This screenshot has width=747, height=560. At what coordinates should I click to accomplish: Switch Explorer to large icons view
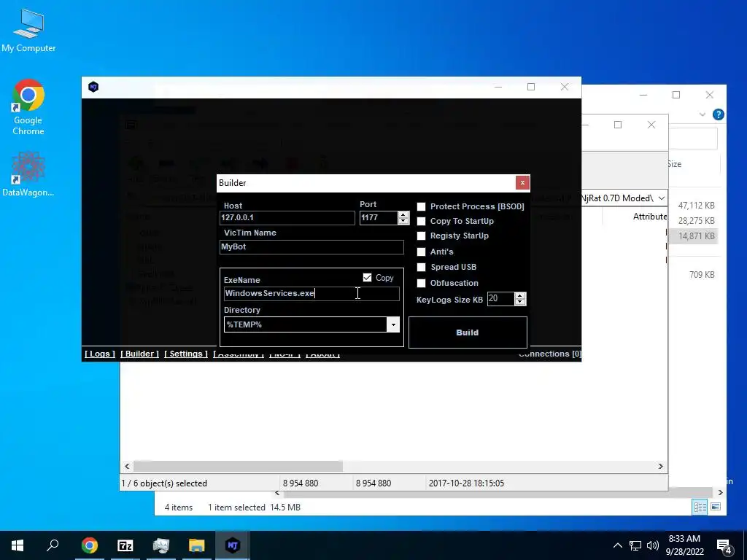pos(716,507)
